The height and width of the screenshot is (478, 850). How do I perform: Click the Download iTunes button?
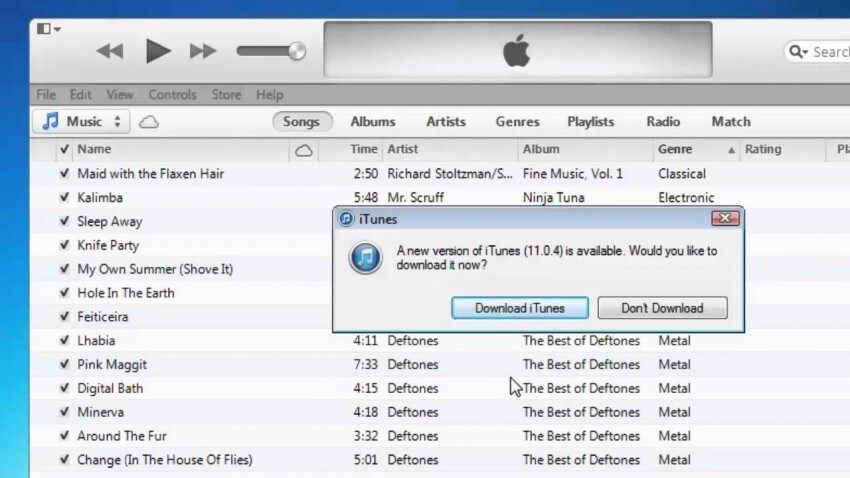[519, 308]
